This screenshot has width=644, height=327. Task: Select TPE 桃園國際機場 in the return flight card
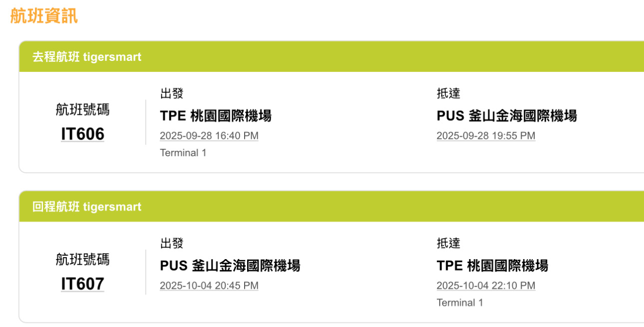(x=492, y=266)
